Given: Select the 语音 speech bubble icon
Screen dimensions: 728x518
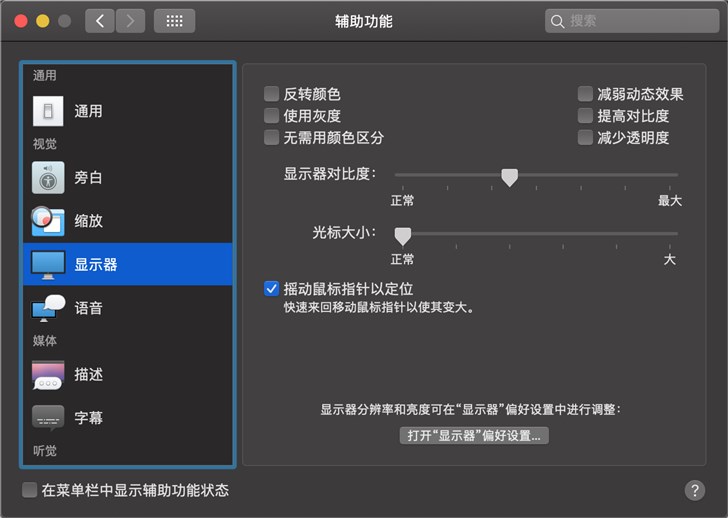Looking at the screenshot, I should tap(48, 308).
